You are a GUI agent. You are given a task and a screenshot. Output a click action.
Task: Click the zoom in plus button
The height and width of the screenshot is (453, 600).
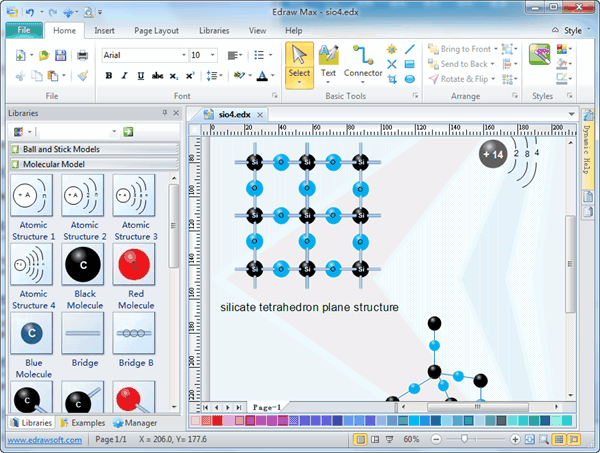tap(515, 440)
